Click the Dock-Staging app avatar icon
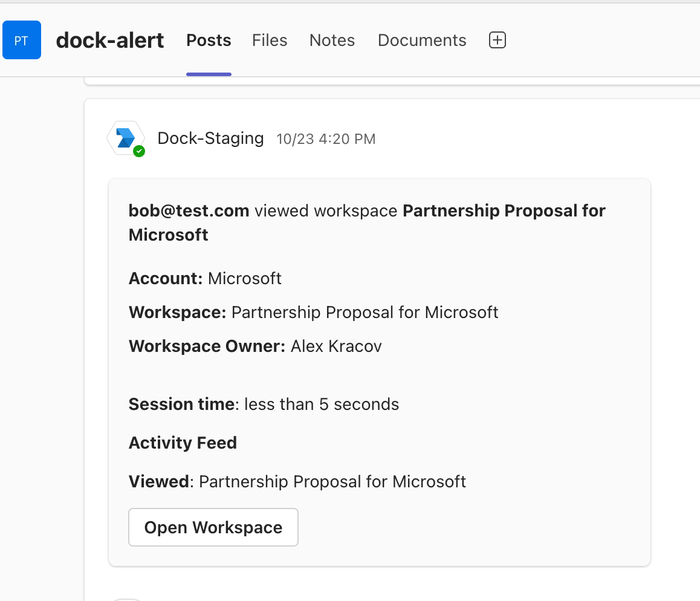Image resolution: width=700 pixels, height=601 pixels. [x=126, y=138]
